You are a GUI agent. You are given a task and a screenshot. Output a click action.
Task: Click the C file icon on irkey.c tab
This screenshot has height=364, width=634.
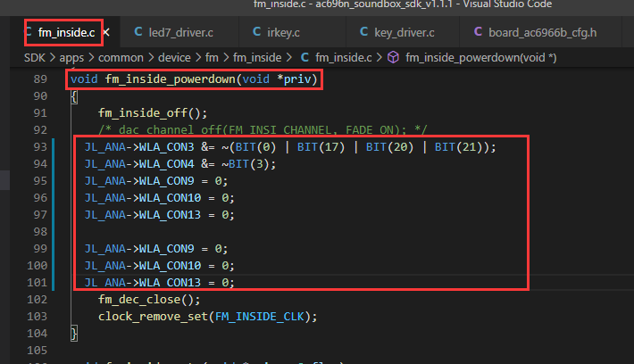pos(257,32)
